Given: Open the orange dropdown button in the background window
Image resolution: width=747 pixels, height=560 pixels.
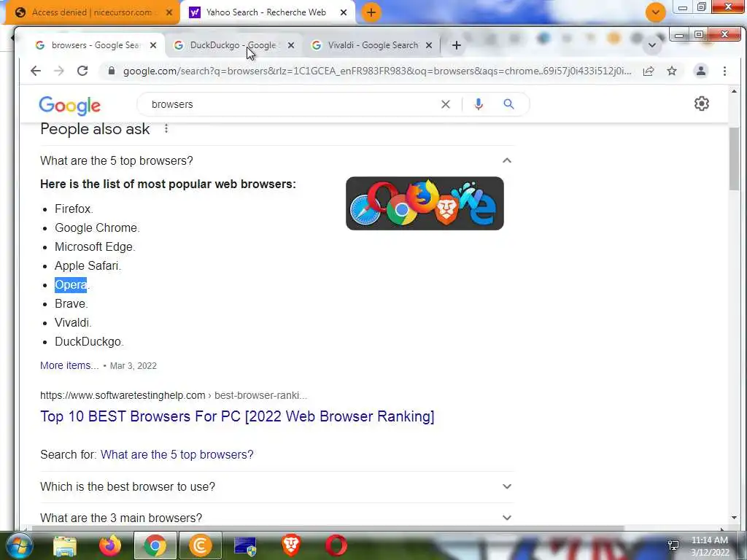Looking at the screenshot, I should (x=656, y=12).
